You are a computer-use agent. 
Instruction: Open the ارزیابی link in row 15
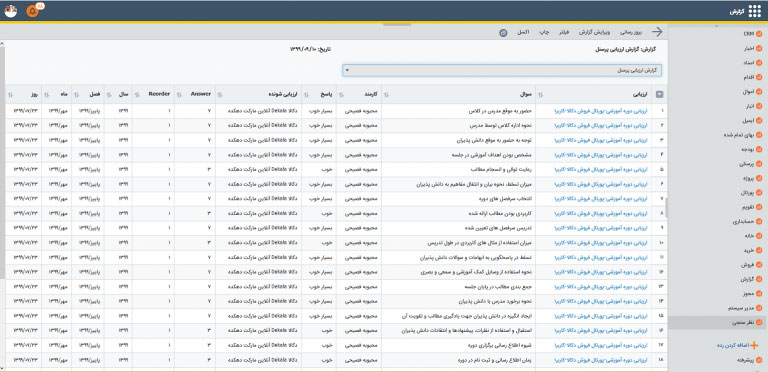pos(600,316)
